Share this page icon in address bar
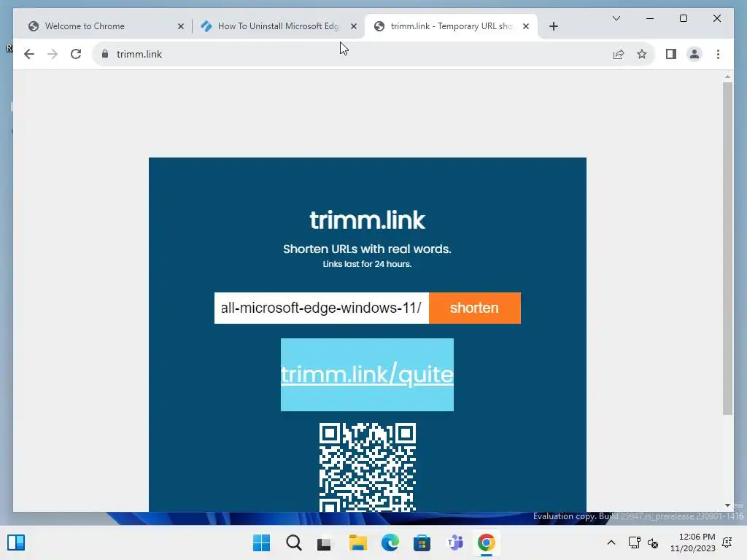The width and height of the screenshot is (747, 560). pos(619,54)
